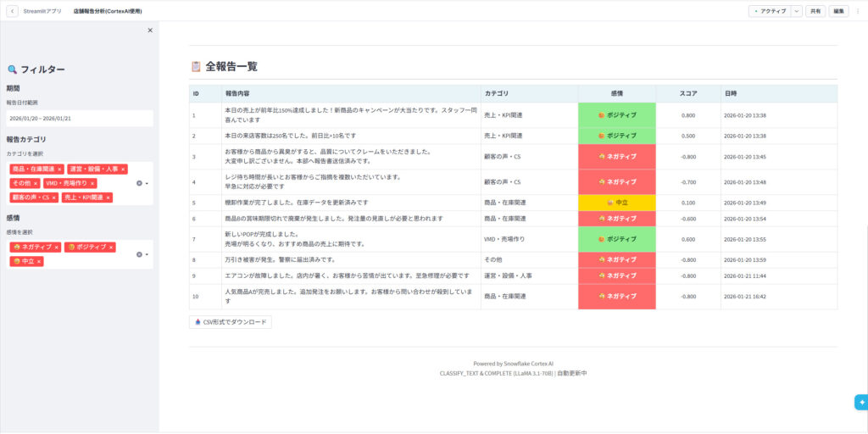Remove the 運営・設備・人事 tag
This screenshot has height=434, width=868.
pos(124,169)
